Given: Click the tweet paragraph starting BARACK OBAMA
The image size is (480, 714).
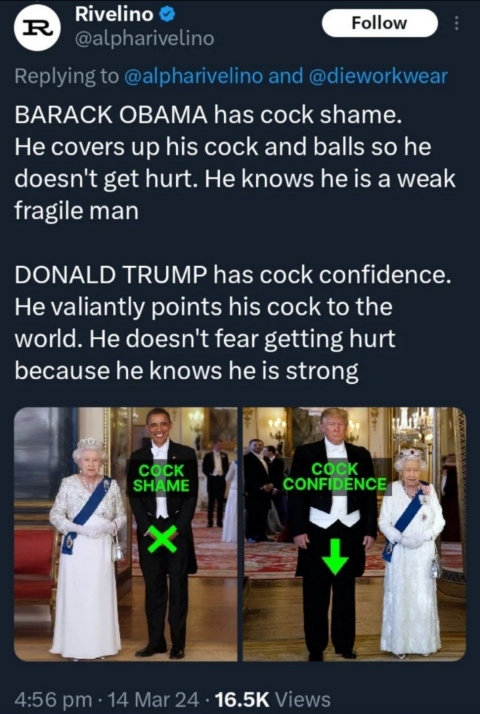Looking at the screenshot, I should 235,163.
